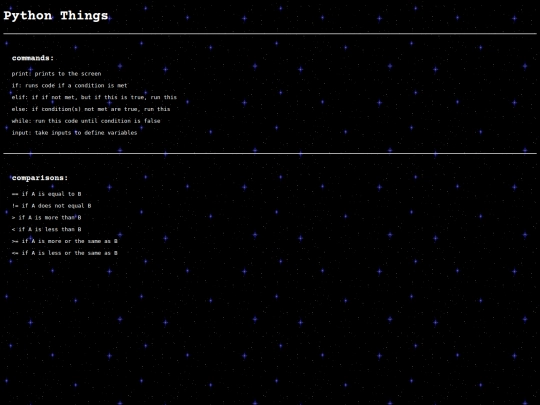Screen dimensions: 540x405
Task: Click the 'input: take inputs to define variables' line
Action: click(x=74, y=133)
